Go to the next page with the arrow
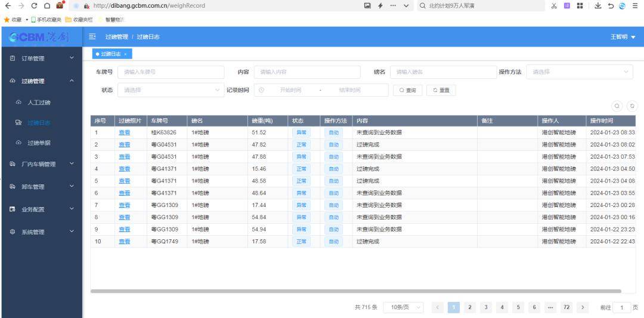The image size is (644, 318). pyautogui.click(x=583, y=307)
